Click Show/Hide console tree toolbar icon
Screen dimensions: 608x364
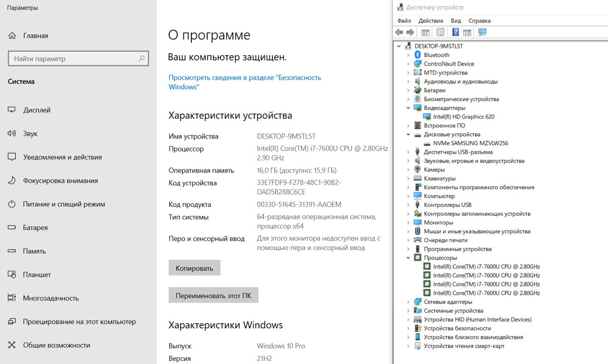(x=426, y=32)
